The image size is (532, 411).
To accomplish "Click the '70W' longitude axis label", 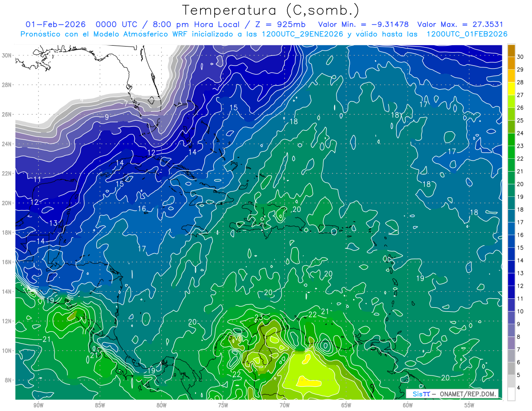I will point(285,405).
